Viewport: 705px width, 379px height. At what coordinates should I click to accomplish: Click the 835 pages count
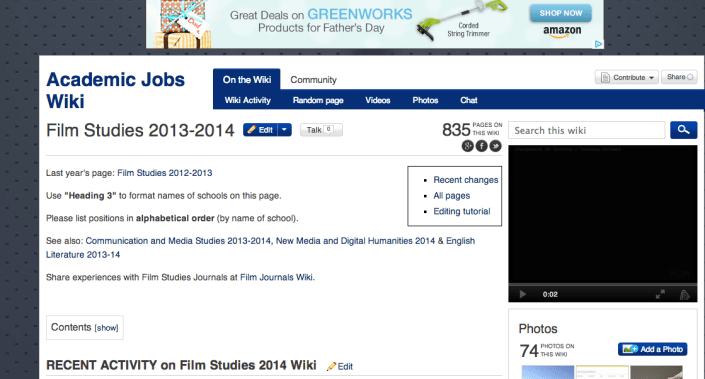[456, 130]
